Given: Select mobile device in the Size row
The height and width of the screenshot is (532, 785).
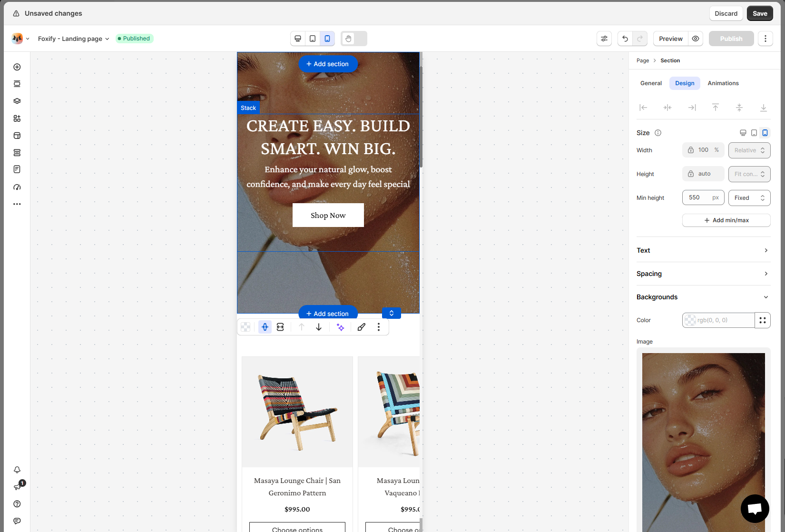Looking at the screenshot, I should (x=765, y=133).
